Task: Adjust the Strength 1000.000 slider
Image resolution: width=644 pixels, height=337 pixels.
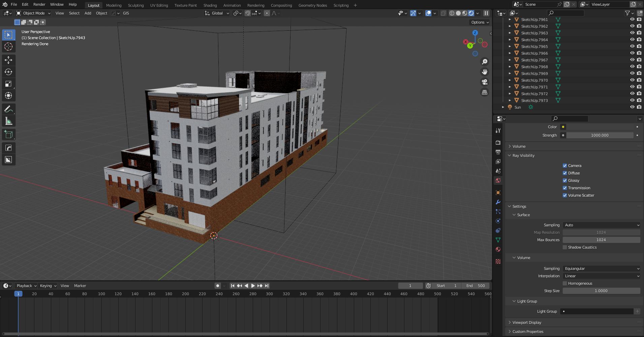Action: pos(600,135)
